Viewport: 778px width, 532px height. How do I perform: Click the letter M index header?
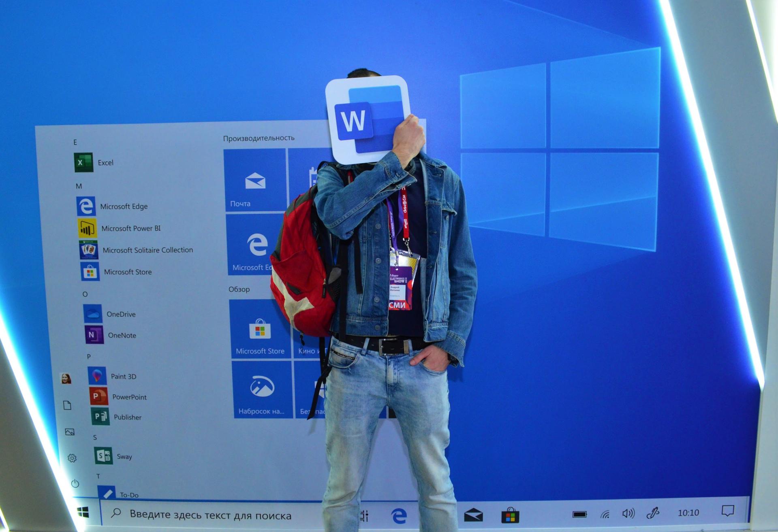point(79,186)
